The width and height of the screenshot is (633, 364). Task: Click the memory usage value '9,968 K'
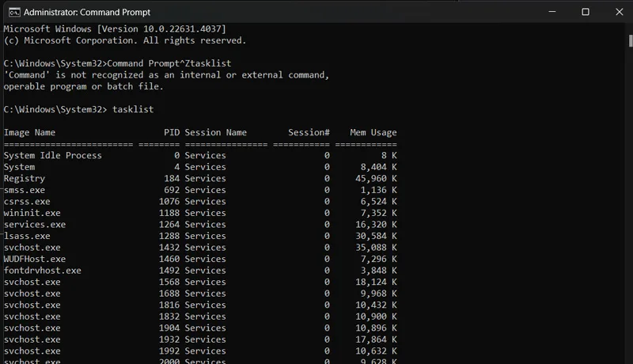click(379, 294)
